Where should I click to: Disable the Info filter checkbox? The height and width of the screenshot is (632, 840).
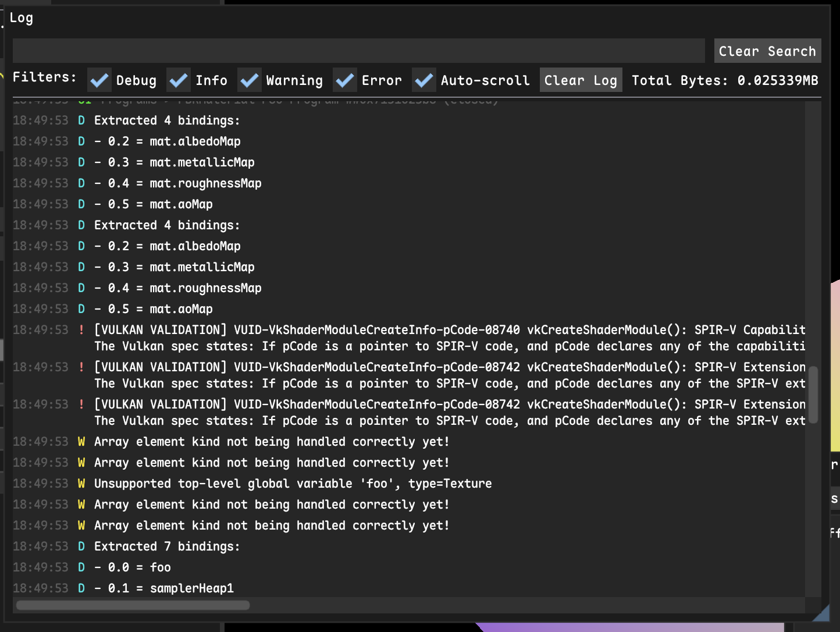point(178,80)
